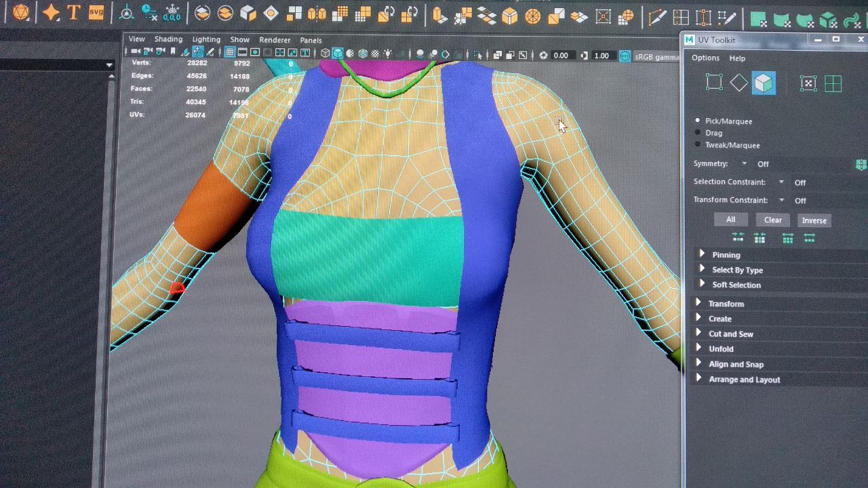Click the Paint Select pencil shelf icon
The height and width of the screenshot is (488, 868).
pos(727,18)
